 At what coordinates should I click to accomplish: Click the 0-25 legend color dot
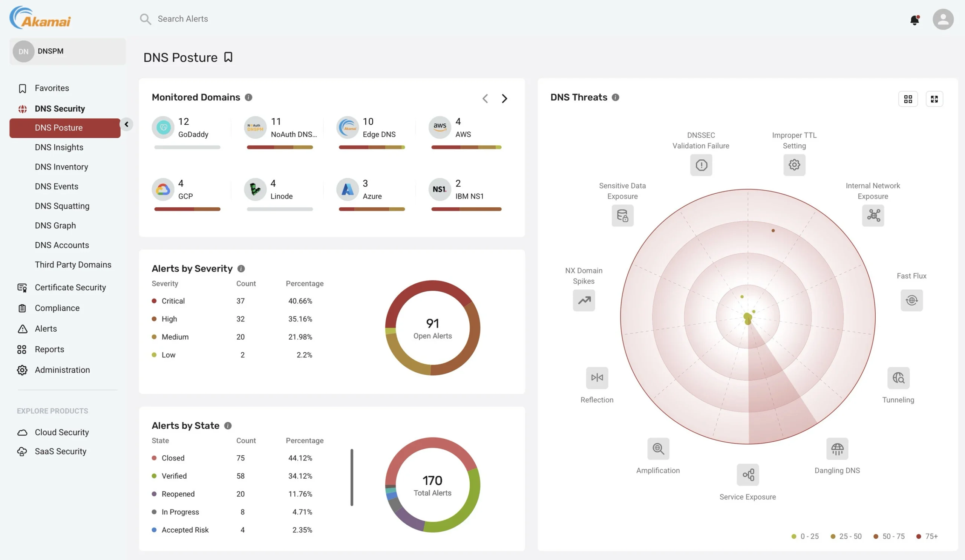point(793,536)
